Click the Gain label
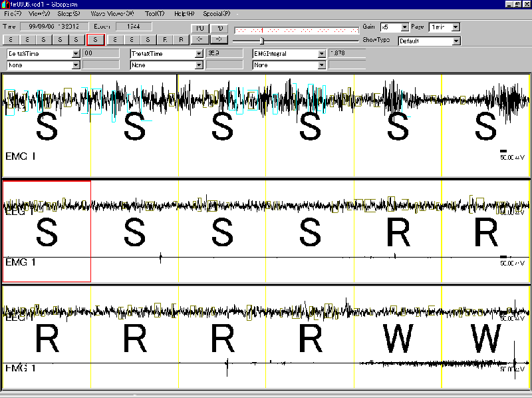This screenshot has height=398, width=532. tap(369, 27)
